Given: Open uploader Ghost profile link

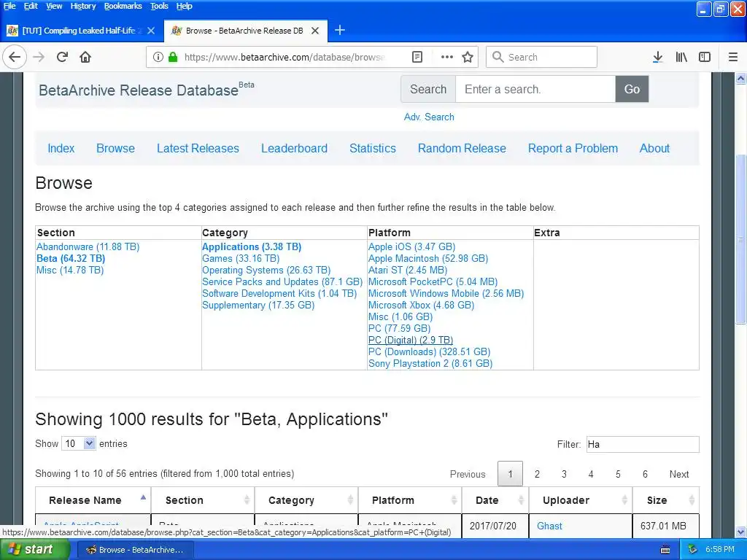Looking at the screenshot, I should click(x=549, y=526).
